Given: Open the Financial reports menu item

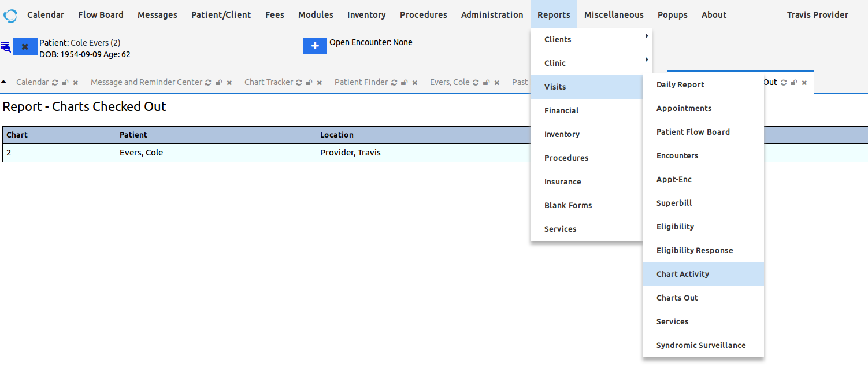Looking at the screenshot, I should (561, 110).
